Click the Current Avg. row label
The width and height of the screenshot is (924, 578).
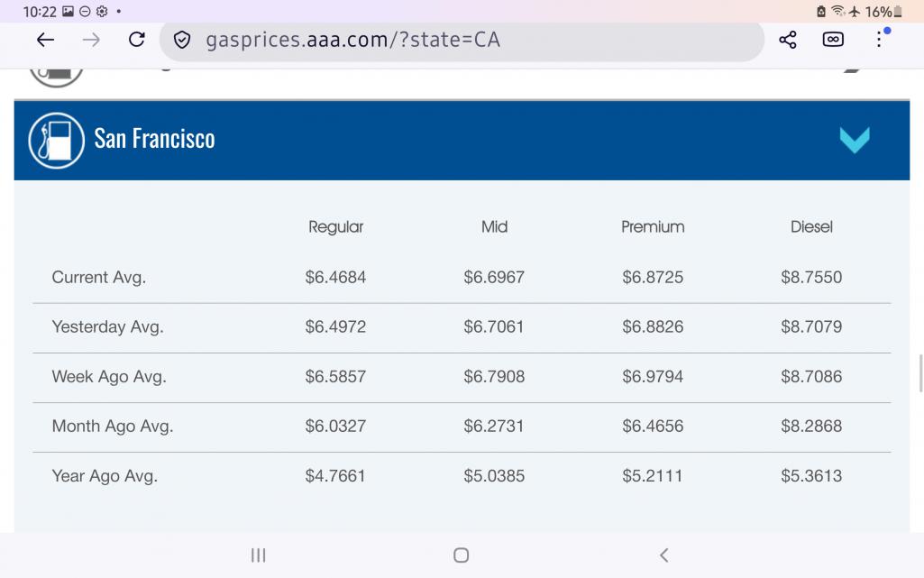pyautogui.click(x=99, y=278)
